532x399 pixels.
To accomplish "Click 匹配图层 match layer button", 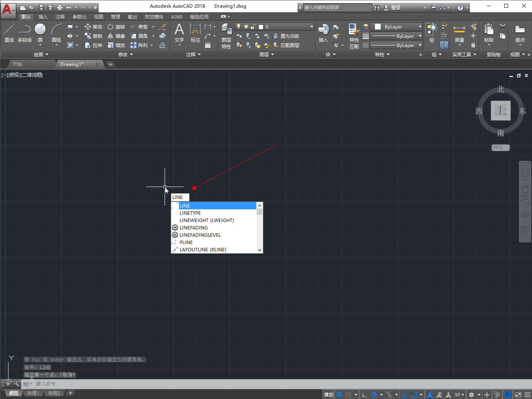I will tap(286, 45).
